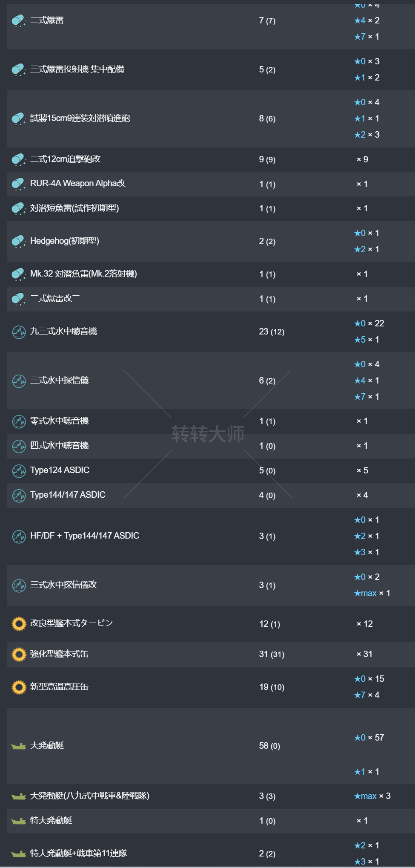
Task: Click the ★max × 3 improvement entry
Action: 372,796
